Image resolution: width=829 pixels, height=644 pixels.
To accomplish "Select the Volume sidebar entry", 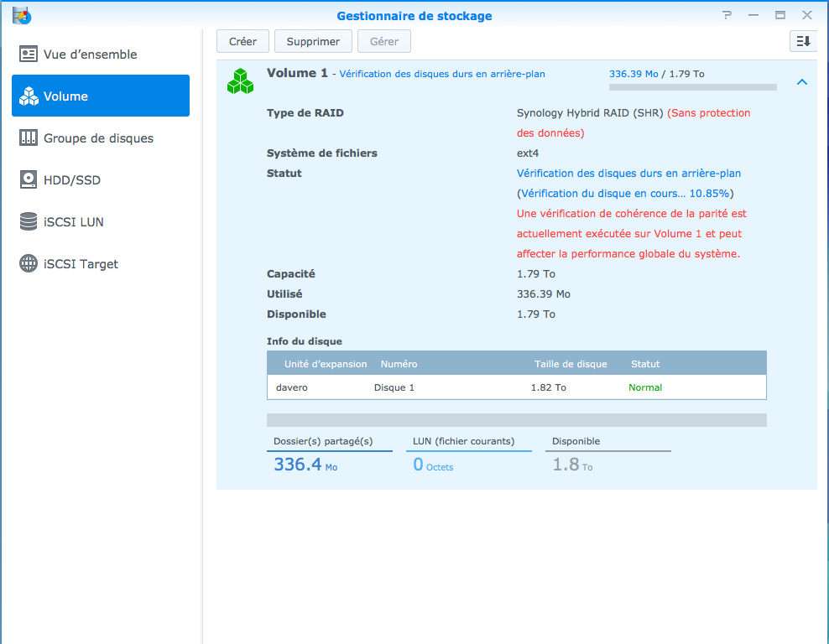I will point(101,96).
